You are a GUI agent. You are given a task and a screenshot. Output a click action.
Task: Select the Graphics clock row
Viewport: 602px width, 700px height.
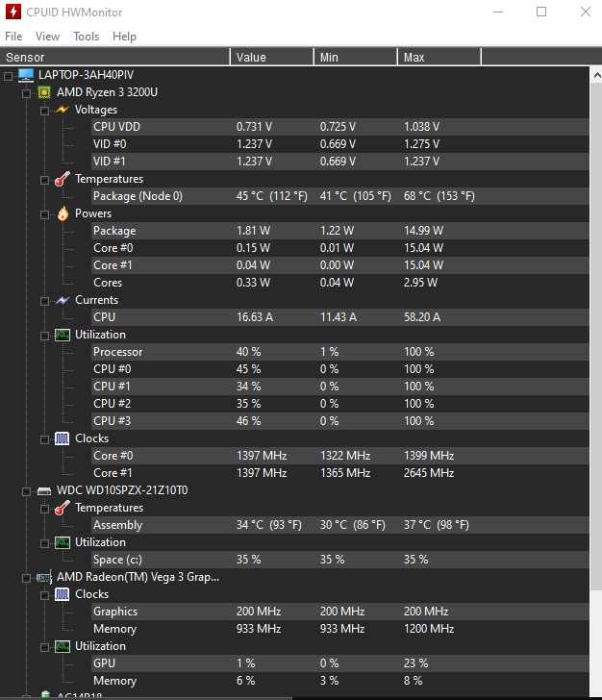[340, 612]
